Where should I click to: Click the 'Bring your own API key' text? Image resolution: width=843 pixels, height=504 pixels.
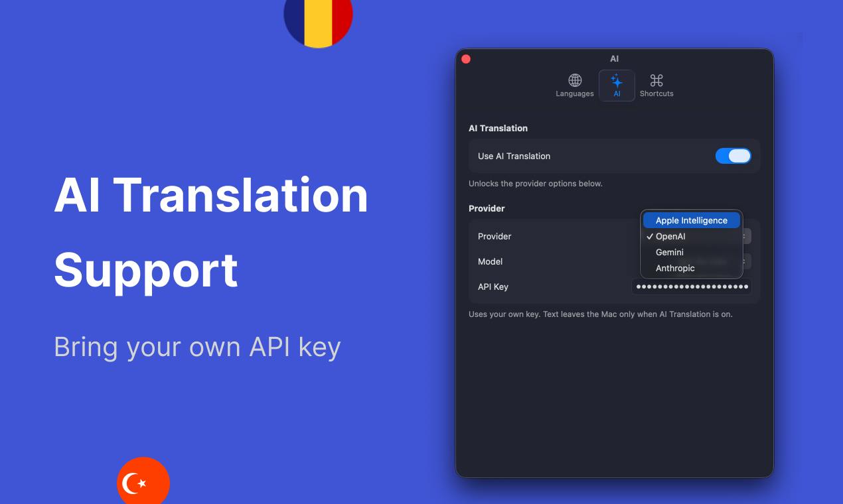(x=197, y=347)
